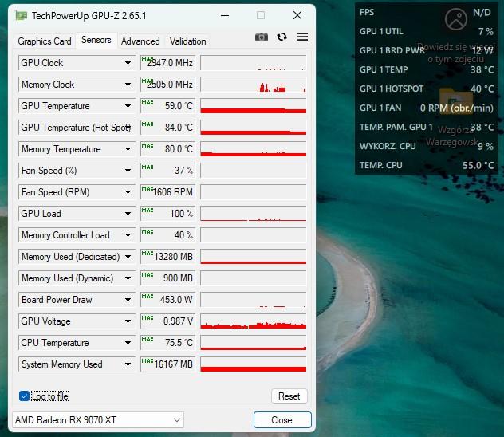Open the hamburger menu icon
The width and height of the screenshot is (504, 437).
click(302, 37)
